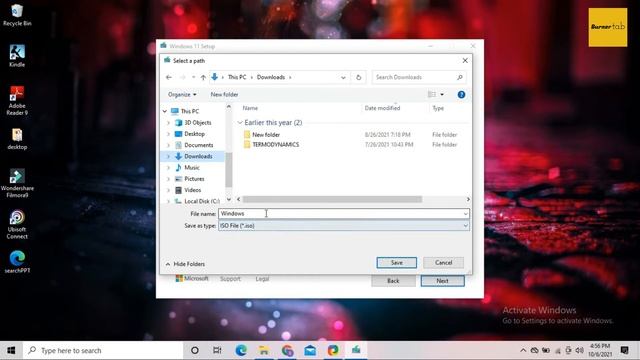Select Videos in navigation tree
The height and width of the screenshot is (360, 640).
pos(192,190)
